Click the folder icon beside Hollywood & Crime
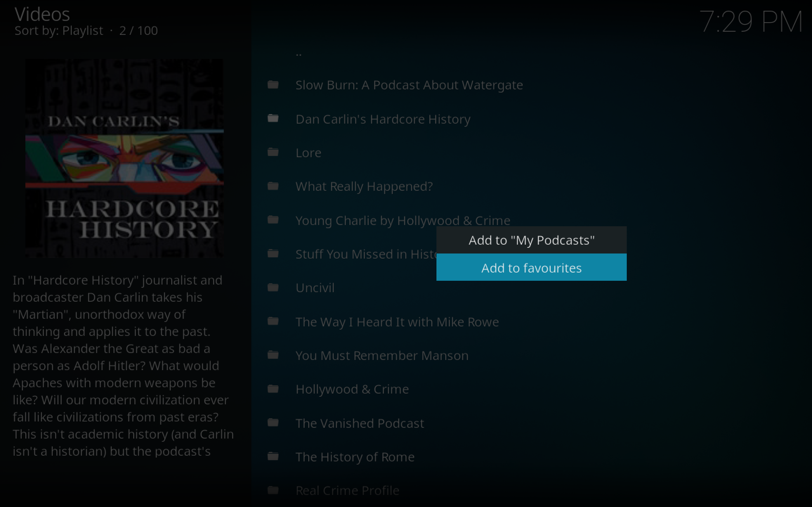This screenshot has height=507, width=812. 272,389
